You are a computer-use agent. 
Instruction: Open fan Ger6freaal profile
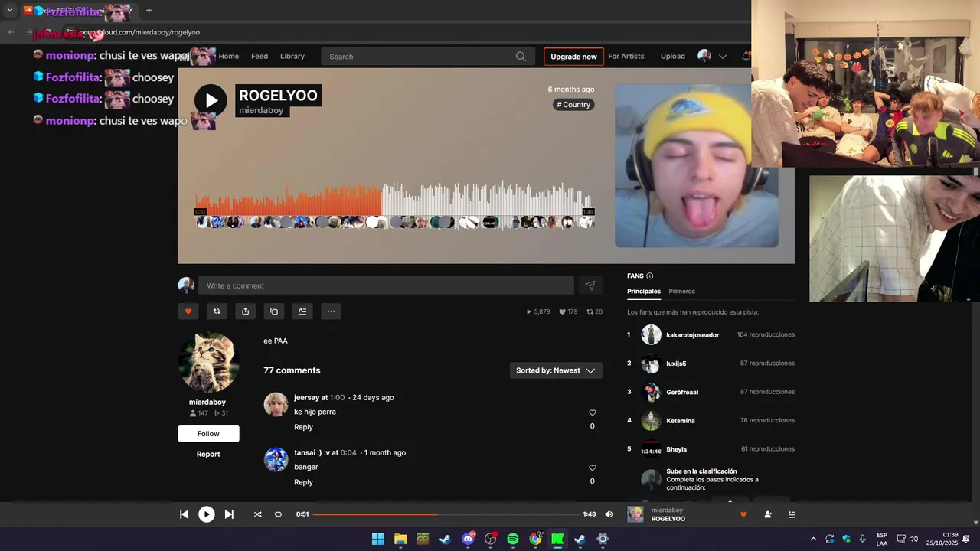coord(682,392)
